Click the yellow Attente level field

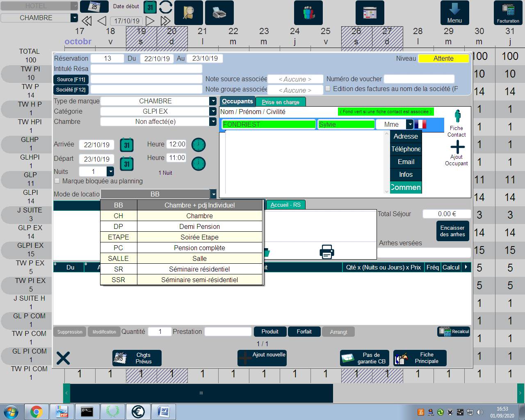point(443,58)
